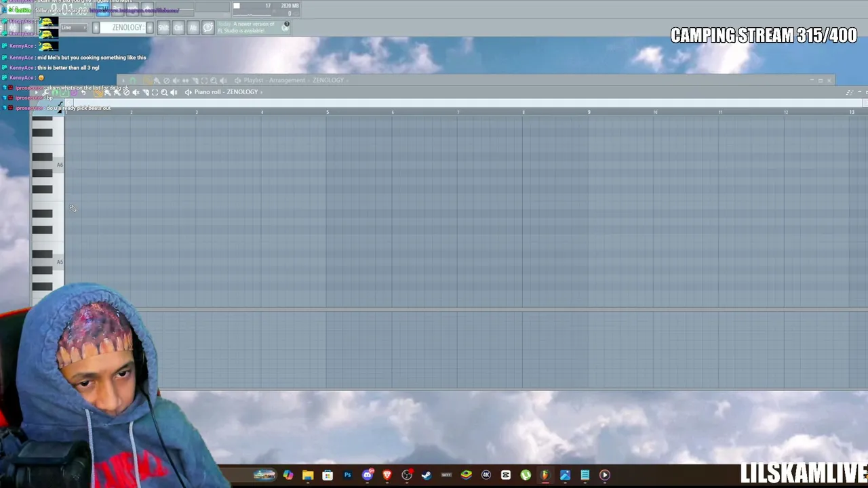Select the Delete tool in Piano roll

tap(126, 92)
